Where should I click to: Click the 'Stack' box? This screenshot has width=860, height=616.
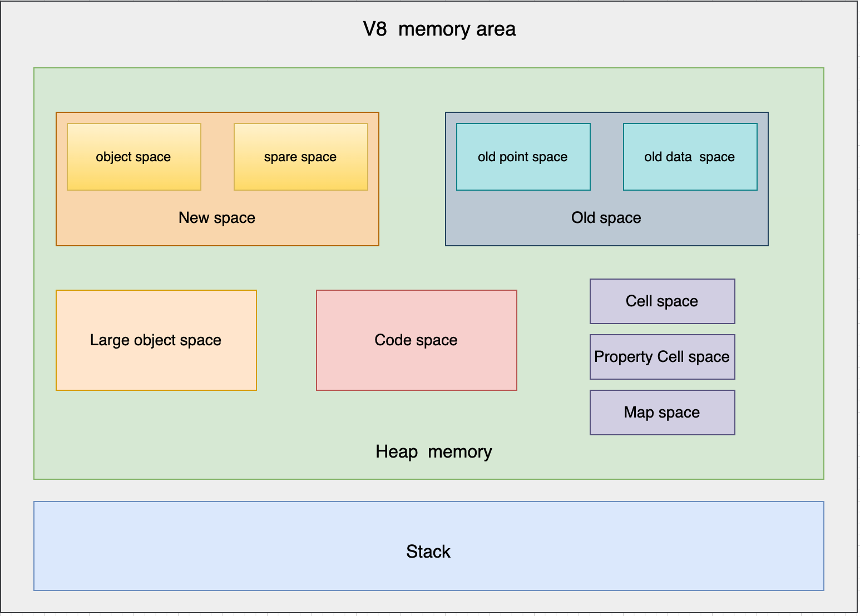tap(429, 546)
